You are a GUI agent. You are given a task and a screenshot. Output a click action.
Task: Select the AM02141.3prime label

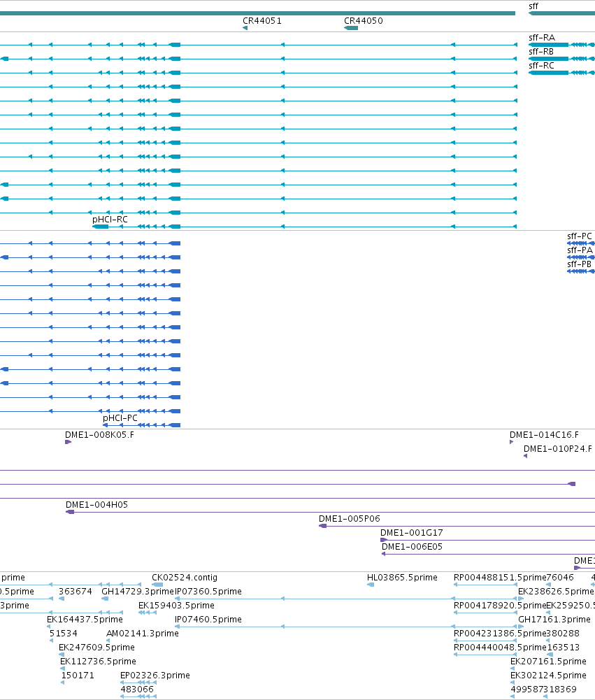[143, 634]
